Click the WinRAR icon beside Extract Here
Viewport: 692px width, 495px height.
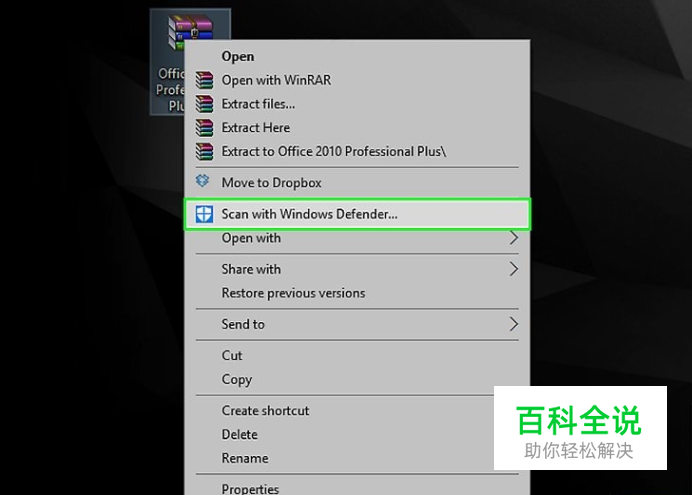pos(204,128)
